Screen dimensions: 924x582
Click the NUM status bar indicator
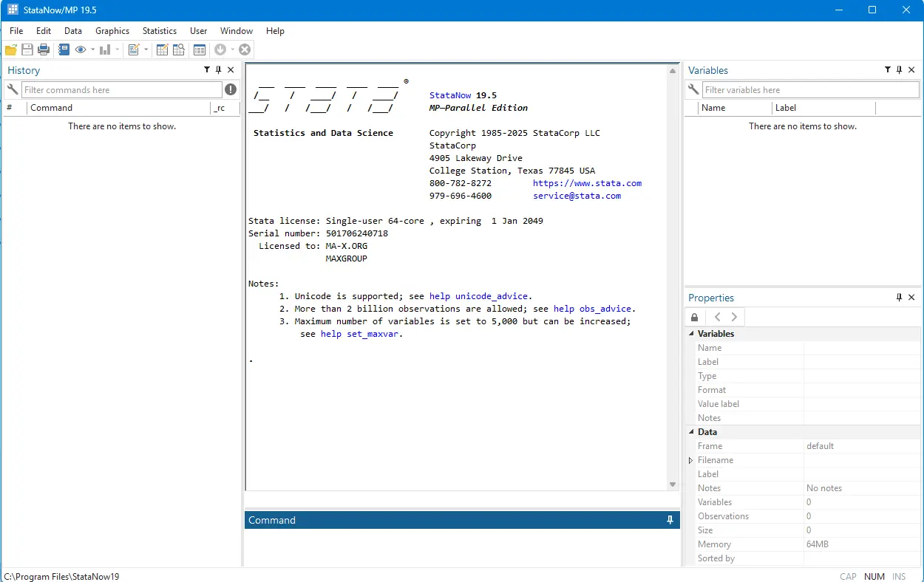point(874,576)
